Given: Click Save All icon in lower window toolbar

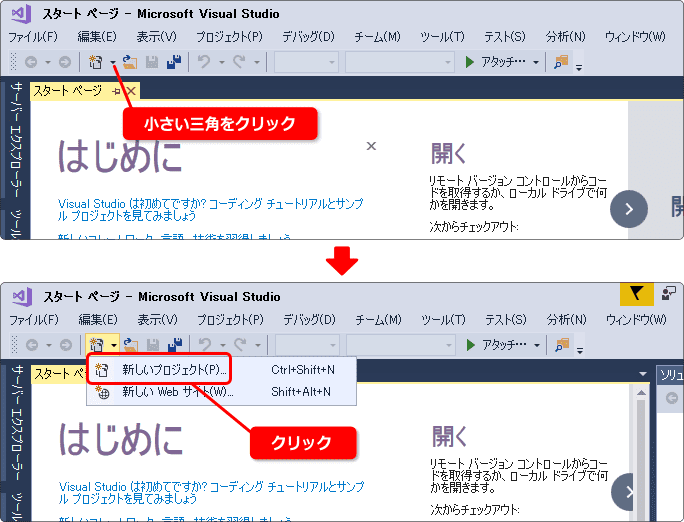Looking at the screenshot, I should click(x=175, y=345).
